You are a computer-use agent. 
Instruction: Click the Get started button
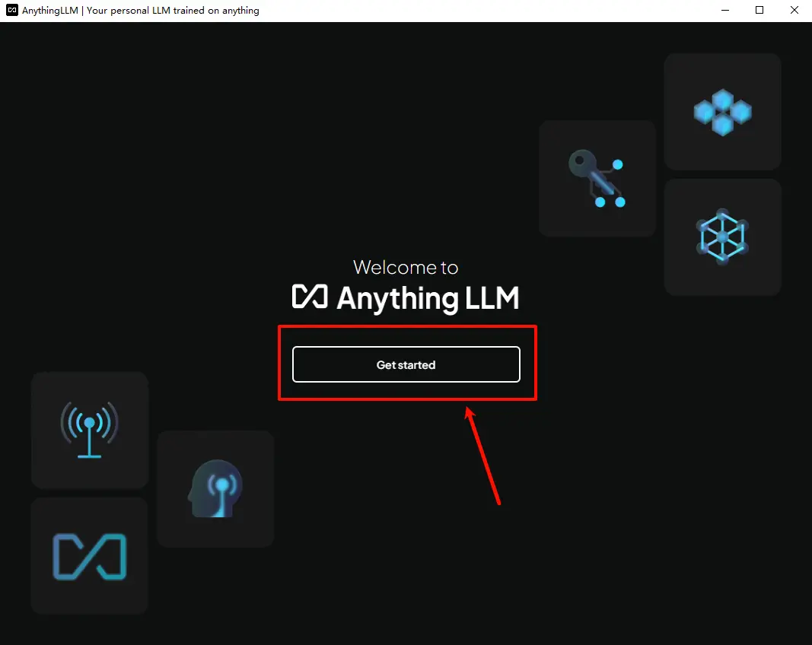click(406, 364)
